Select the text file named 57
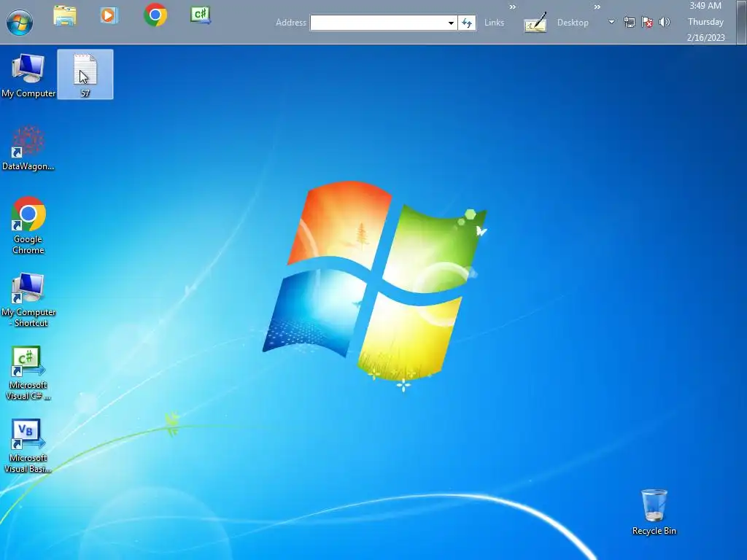747x560 pixels. (x=85, y=74)
